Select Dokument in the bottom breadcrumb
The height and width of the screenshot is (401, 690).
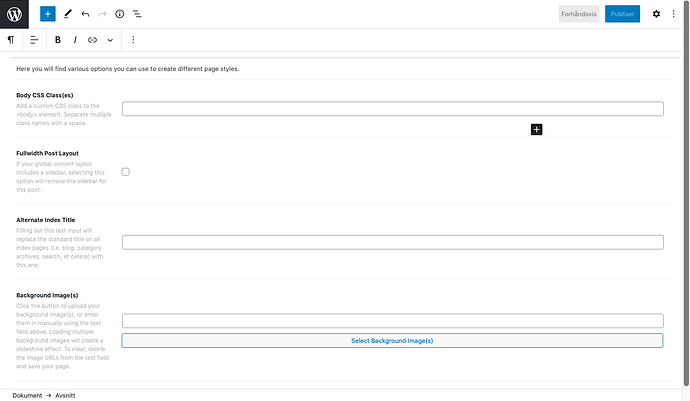(27, 395)
